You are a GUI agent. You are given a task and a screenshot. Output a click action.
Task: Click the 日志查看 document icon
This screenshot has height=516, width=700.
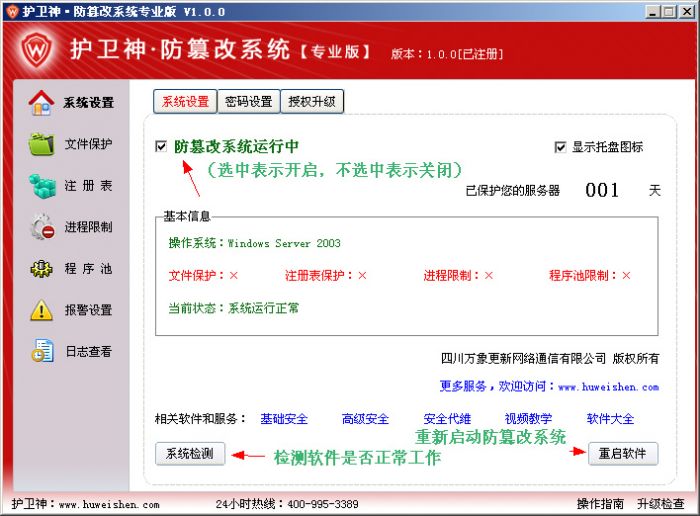[42, 351]
